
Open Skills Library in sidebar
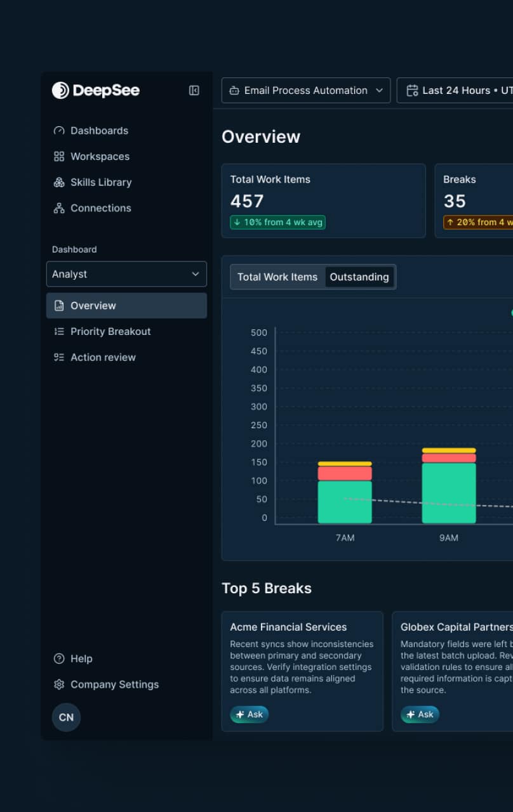coord(126,183)
